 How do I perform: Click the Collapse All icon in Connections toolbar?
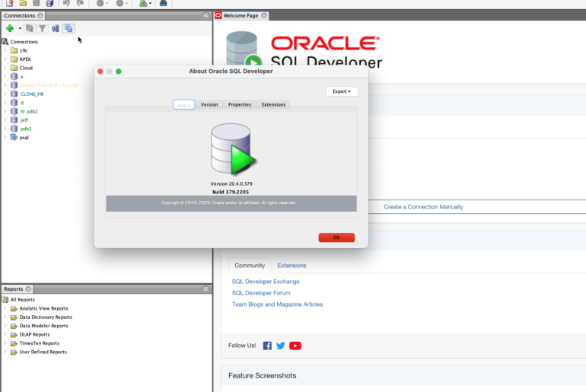coord(68,28)
